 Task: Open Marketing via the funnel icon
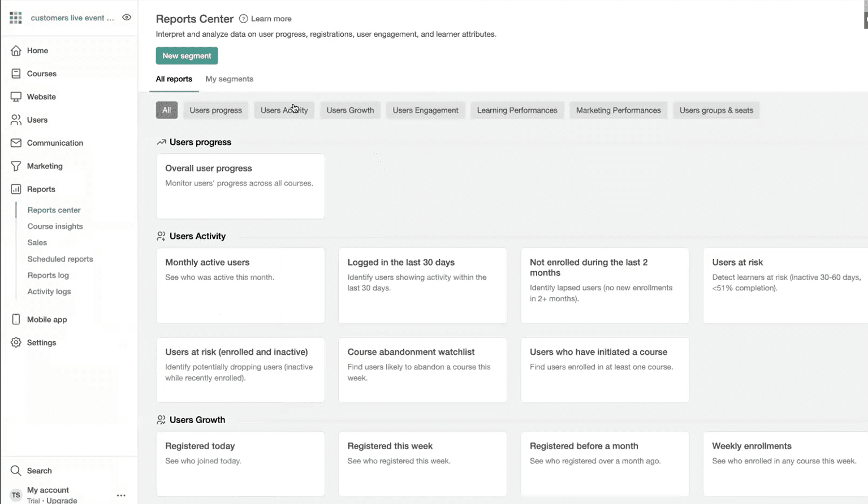(x=16, y=166)
